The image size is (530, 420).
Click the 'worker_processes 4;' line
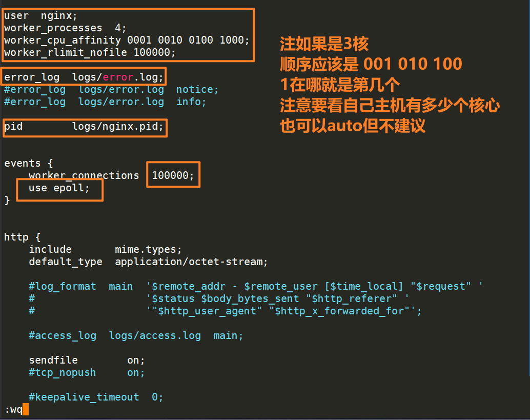tap(65, 28)
